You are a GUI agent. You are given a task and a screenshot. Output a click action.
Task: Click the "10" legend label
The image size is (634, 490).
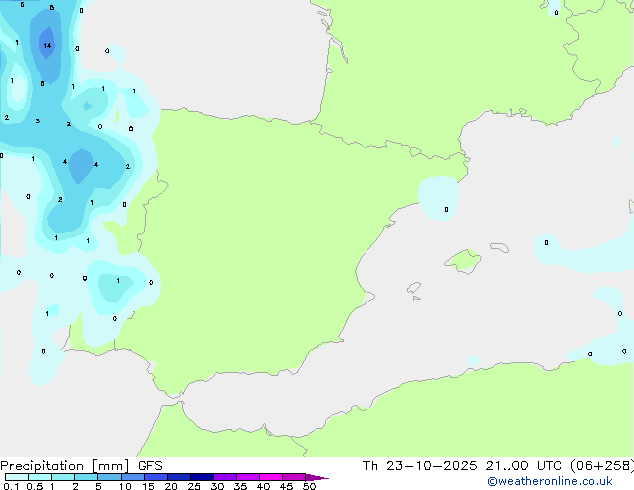point(125,486)
